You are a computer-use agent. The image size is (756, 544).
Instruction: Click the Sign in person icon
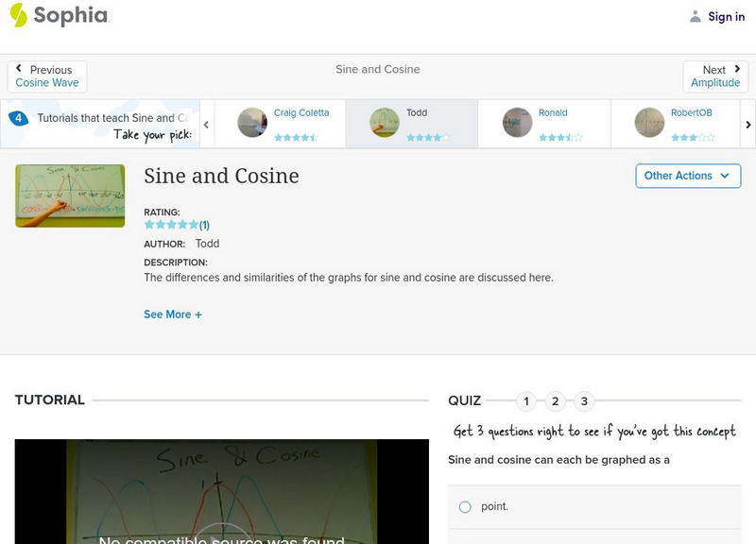click(x=695, y=16)
